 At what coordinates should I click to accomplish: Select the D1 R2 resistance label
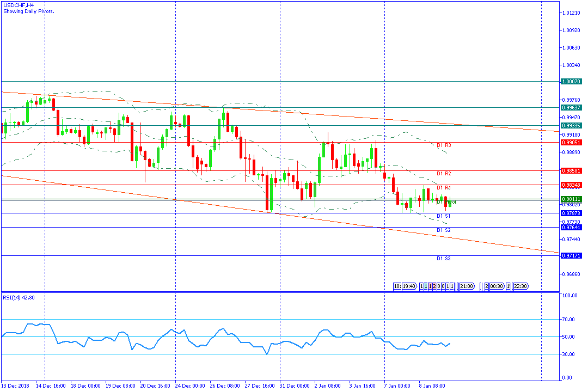(444, 174)
